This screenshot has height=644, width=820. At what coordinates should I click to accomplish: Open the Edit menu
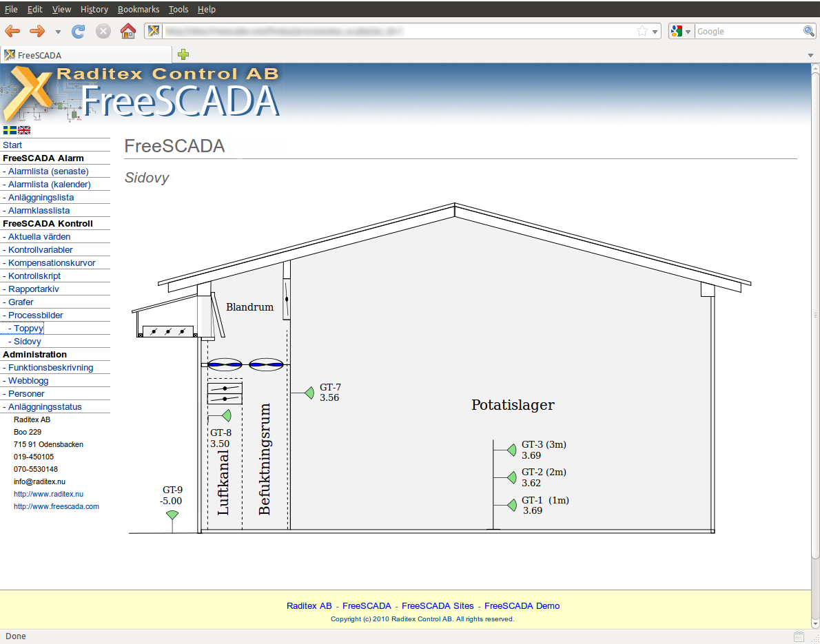click(35, 10)
